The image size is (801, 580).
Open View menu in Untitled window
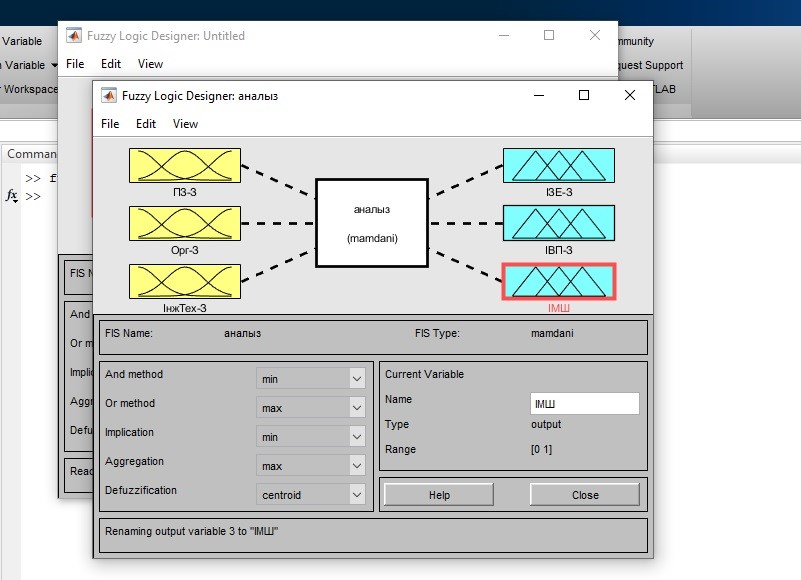click(x=150, y=64)
